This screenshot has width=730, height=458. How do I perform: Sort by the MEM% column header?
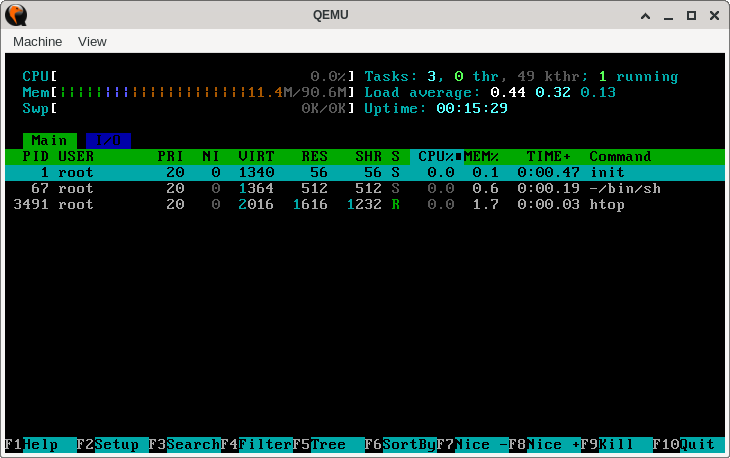point(481,157)
